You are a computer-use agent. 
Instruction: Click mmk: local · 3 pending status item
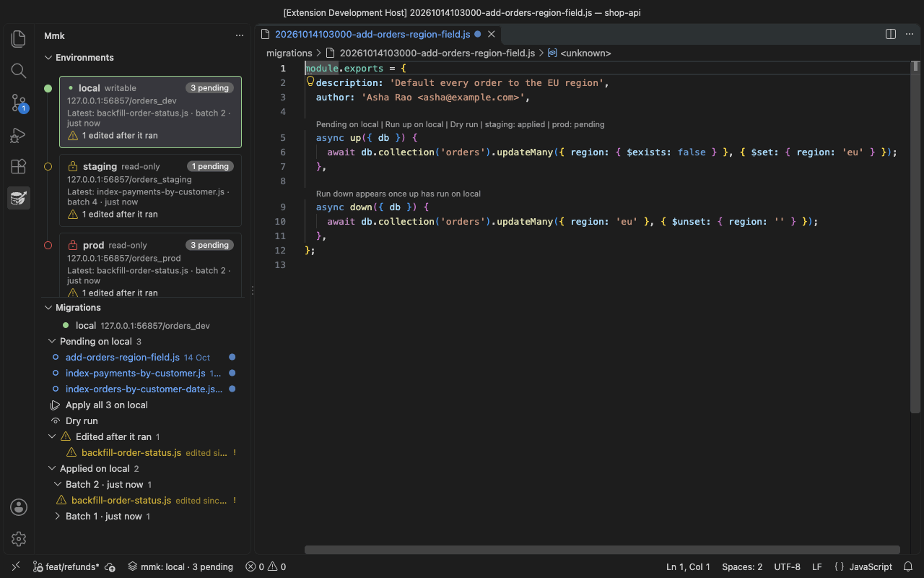click(180, 567)
